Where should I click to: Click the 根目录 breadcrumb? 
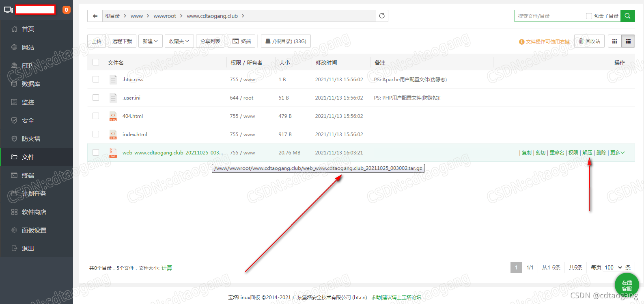[x=112, y=16]
